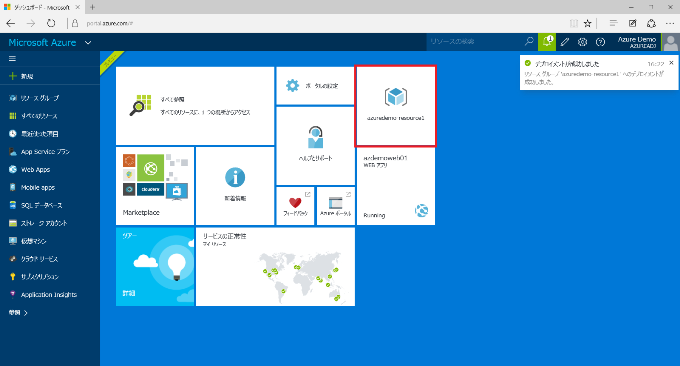Refresh the browser page
Screen dimensions: 680x366
pos(51,23)
